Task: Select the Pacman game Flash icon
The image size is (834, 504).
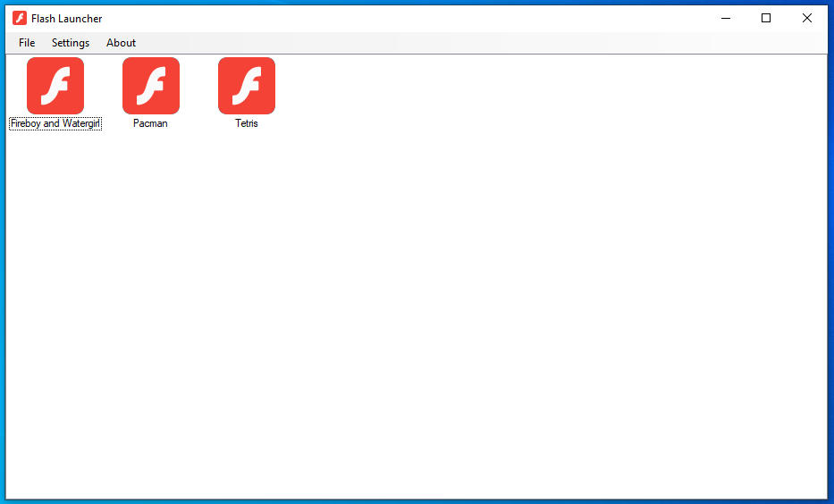Action: tap(151, 86)
